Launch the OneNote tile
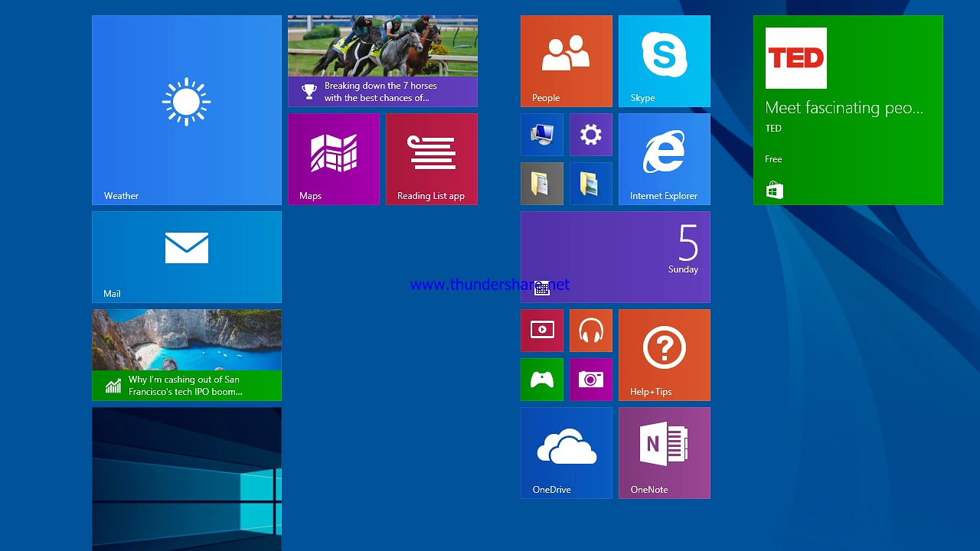This screenshot has height=551, width=980. click(665, 453)
